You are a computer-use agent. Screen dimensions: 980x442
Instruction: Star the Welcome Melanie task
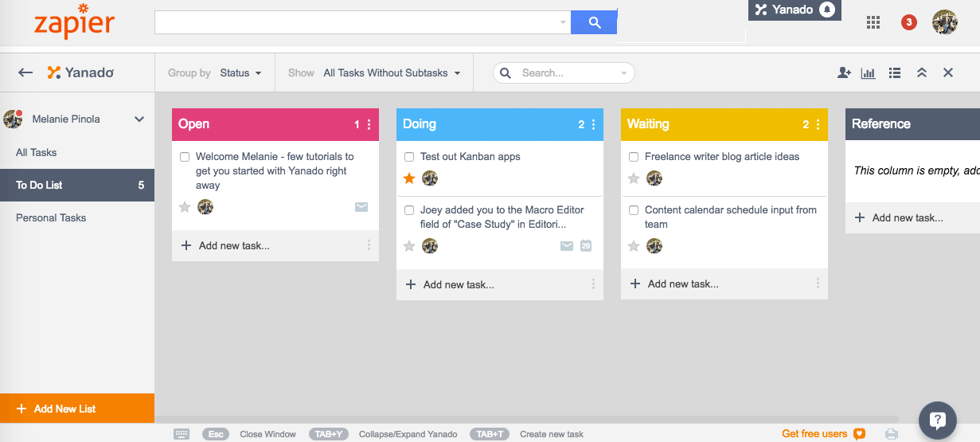(x=185, y=207)
